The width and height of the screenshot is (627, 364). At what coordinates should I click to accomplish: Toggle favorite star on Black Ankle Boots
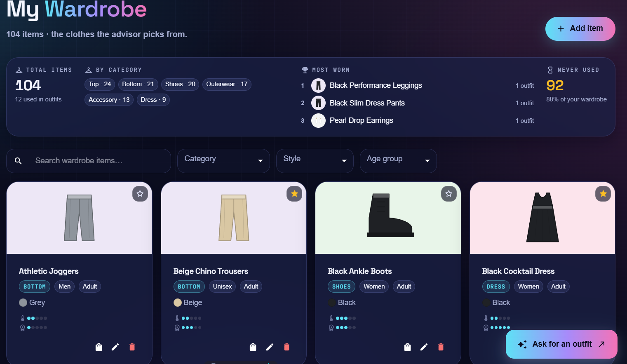point(449,194)
